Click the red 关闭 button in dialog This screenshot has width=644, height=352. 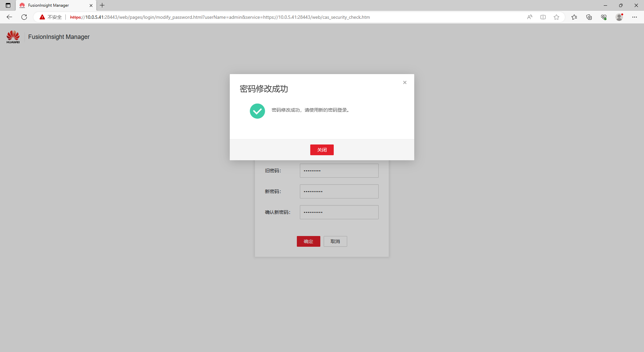point(322,150)
